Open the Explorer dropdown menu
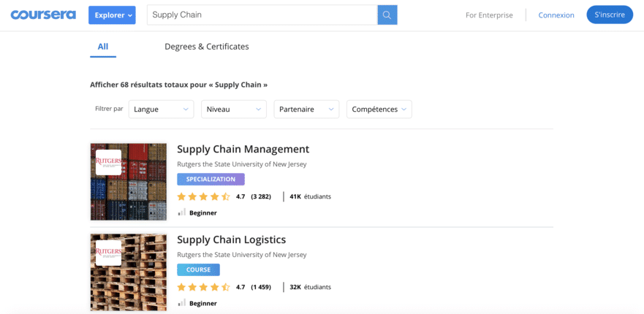This screenshot has width=644, height=314. (112, 15)
